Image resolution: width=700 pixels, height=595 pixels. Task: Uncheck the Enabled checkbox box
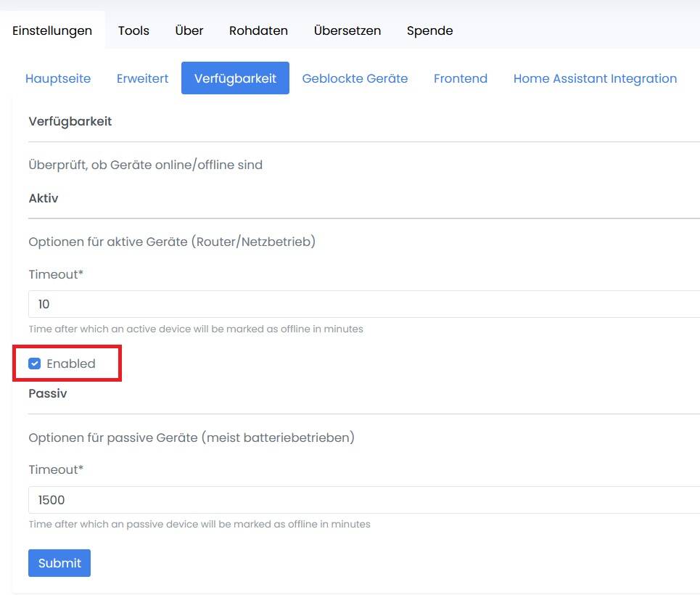point(34,364)
